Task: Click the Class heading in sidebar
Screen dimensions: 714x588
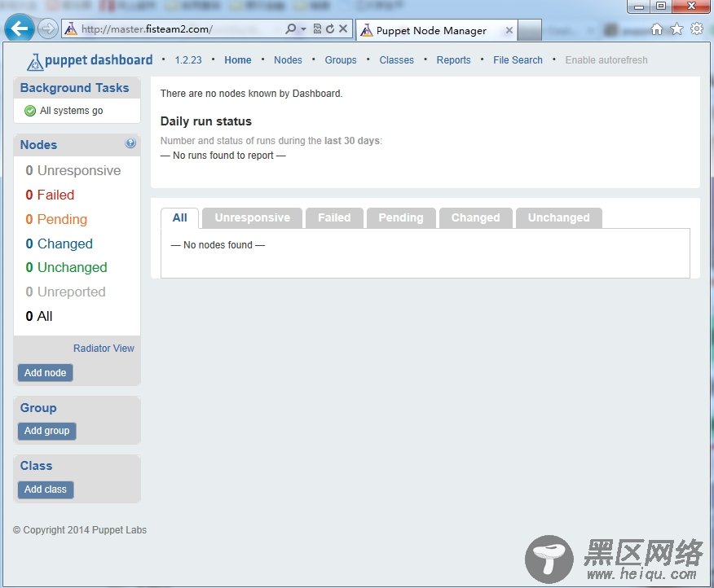Action: coord(36,466)
